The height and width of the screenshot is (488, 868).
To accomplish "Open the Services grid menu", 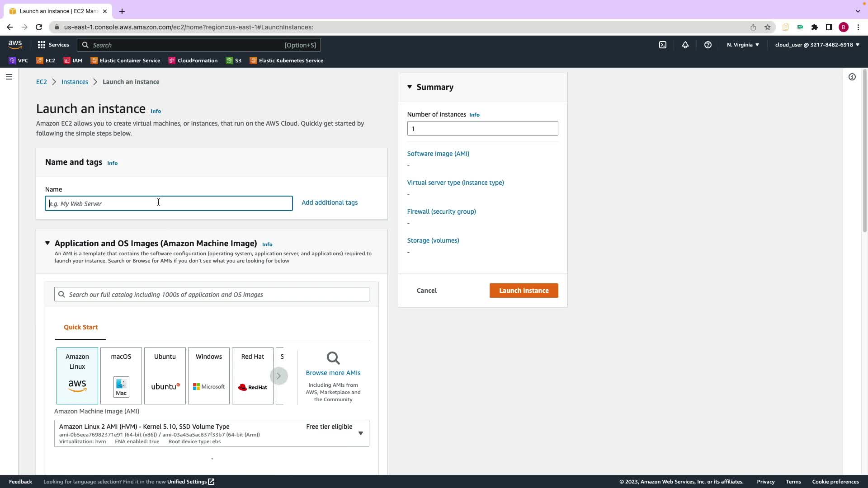I will click(53, 45).
